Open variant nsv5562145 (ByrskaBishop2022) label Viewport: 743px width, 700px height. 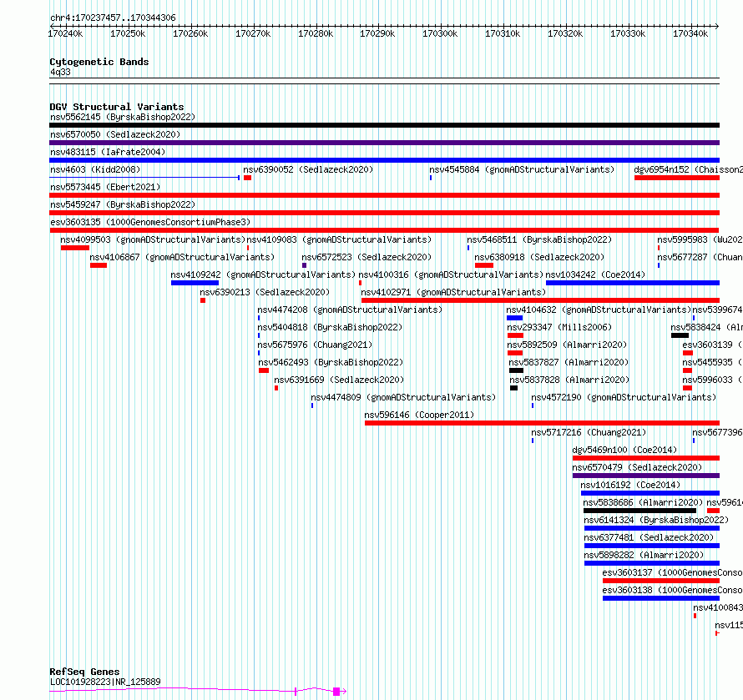[x=123, y=117]
